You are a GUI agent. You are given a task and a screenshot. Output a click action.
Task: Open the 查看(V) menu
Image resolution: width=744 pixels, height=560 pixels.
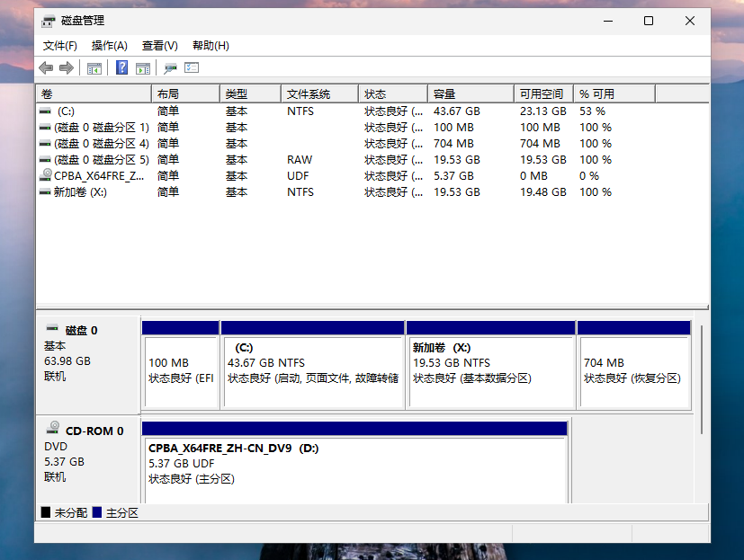click(x=160, y=46)
